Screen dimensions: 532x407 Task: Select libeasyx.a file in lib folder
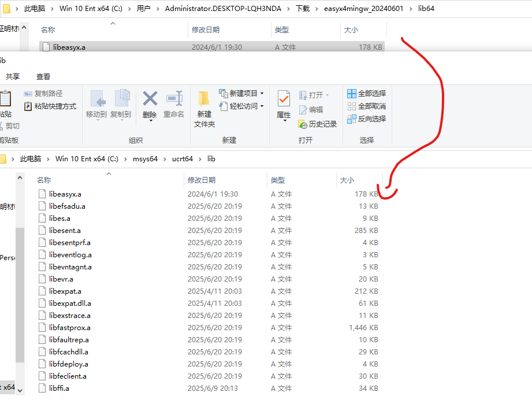[65, 194]
